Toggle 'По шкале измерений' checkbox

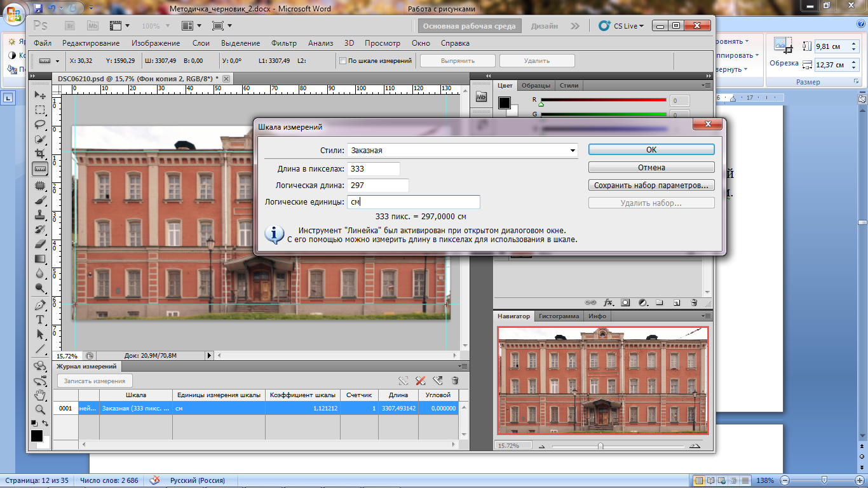pos(343,61)
